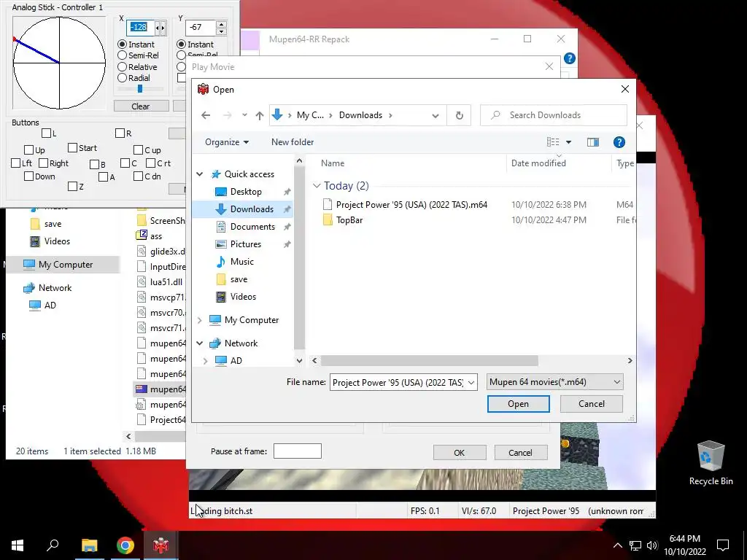The width and height of the screenshot is (747, 560).
Task: Sort by Date modified column header
Action: pos(538,163)
